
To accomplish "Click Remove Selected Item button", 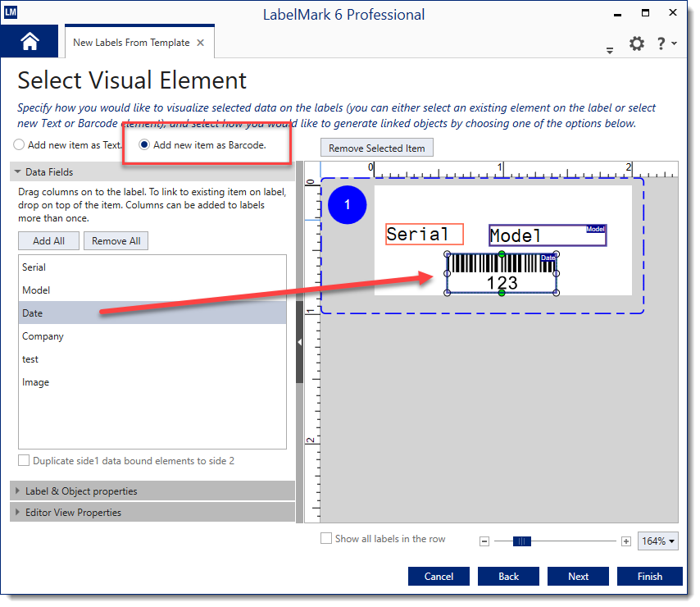I will (376, 148).
